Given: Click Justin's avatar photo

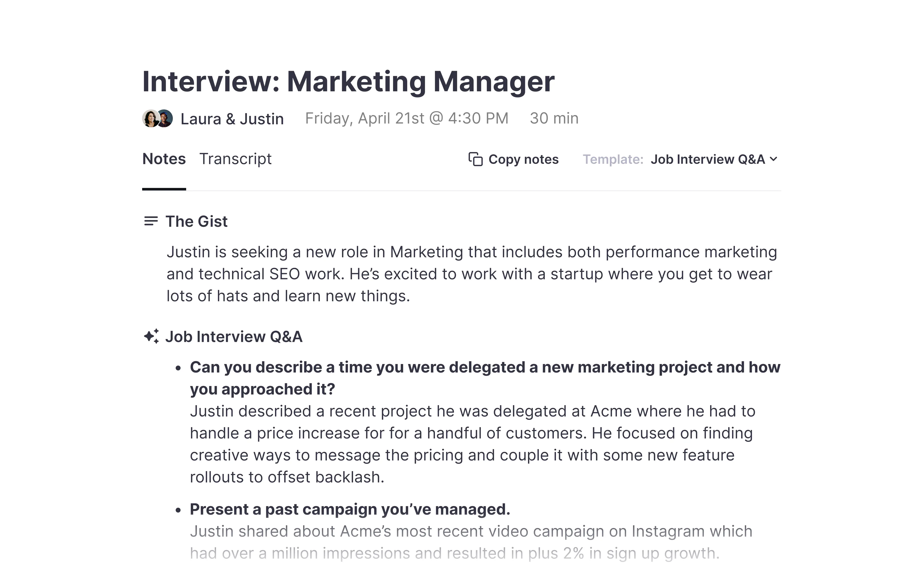Looking at the screenshot, I should [x=165, y=118].
